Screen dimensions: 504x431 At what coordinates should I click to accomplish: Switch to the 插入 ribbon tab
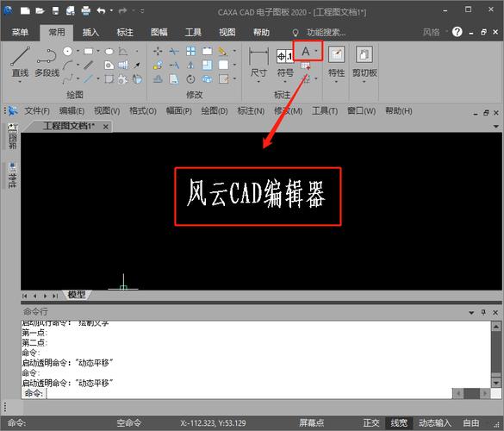(x=90, y=32)
